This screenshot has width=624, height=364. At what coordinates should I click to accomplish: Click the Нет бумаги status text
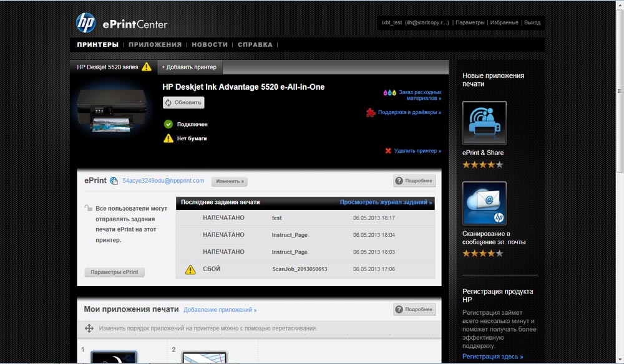pos(192,139)
